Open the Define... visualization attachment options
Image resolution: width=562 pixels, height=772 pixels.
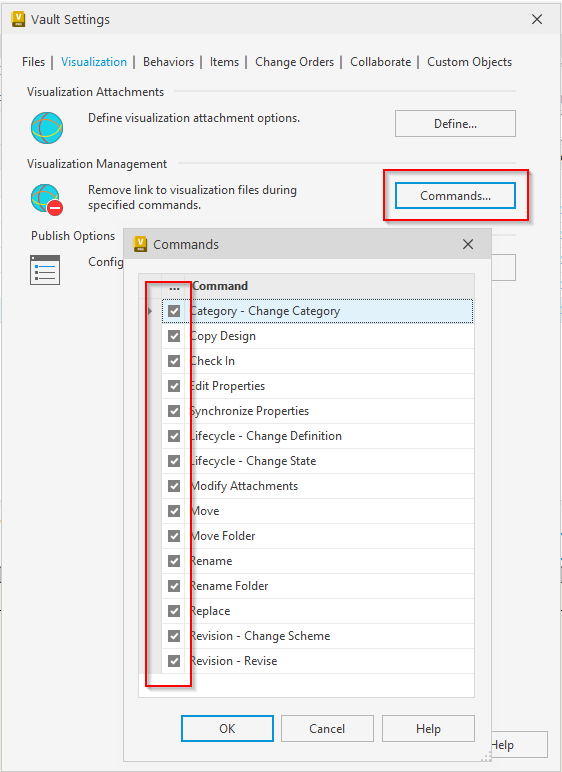455,124
